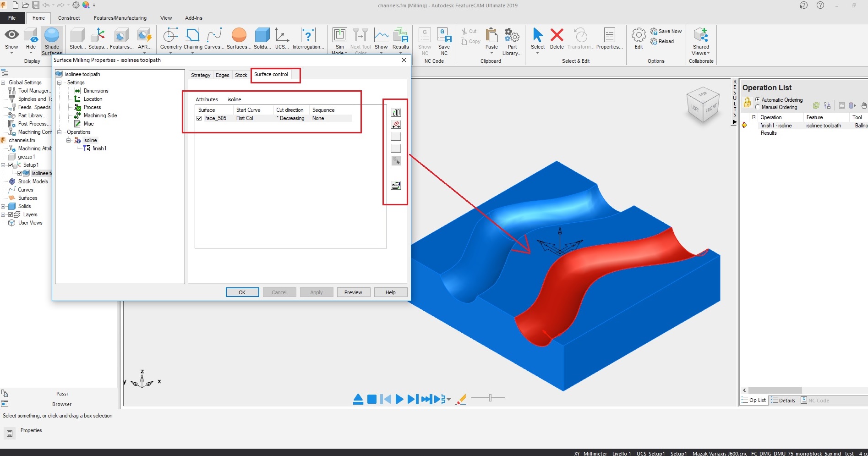Toggle the Setup1 checkbox in the tree
Screen dimensions: 868x456
coord(11,165)
